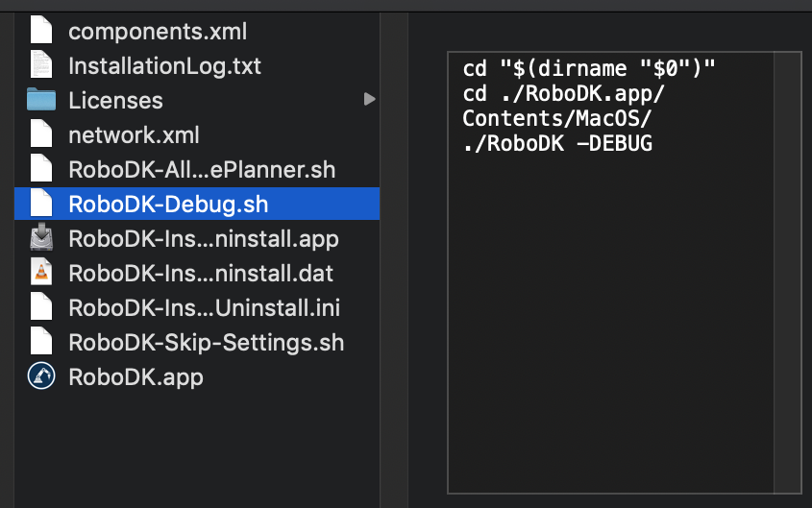This screenshot has width=812, height=508.
Task: Select the RoboDK-Ins…Uninstall.ini file
Action: (x=204, y=307)
